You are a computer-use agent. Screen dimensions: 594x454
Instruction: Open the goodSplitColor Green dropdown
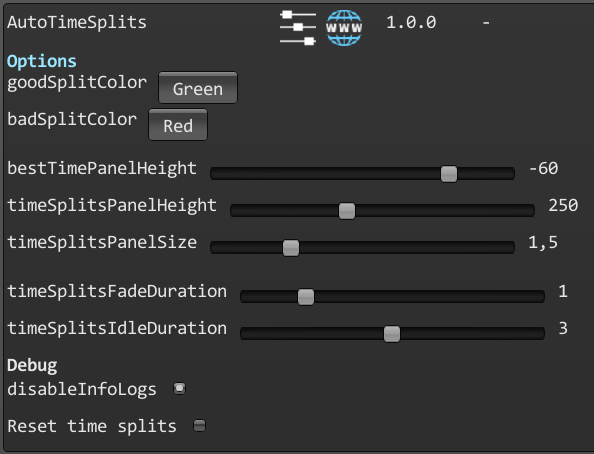pyautogui.click(x=198, y=88)
